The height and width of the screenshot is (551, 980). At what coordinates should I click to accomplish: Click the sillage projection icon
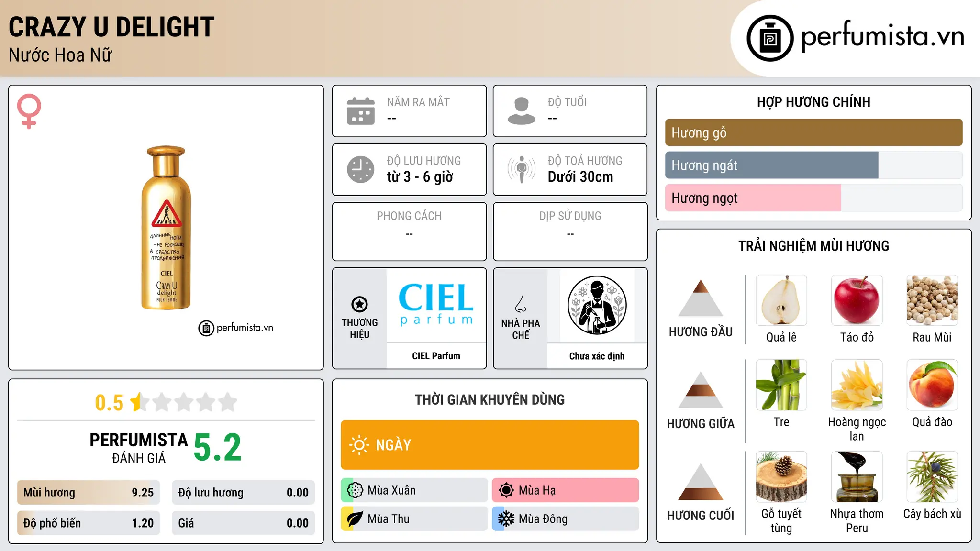click(x=522, y=169)
